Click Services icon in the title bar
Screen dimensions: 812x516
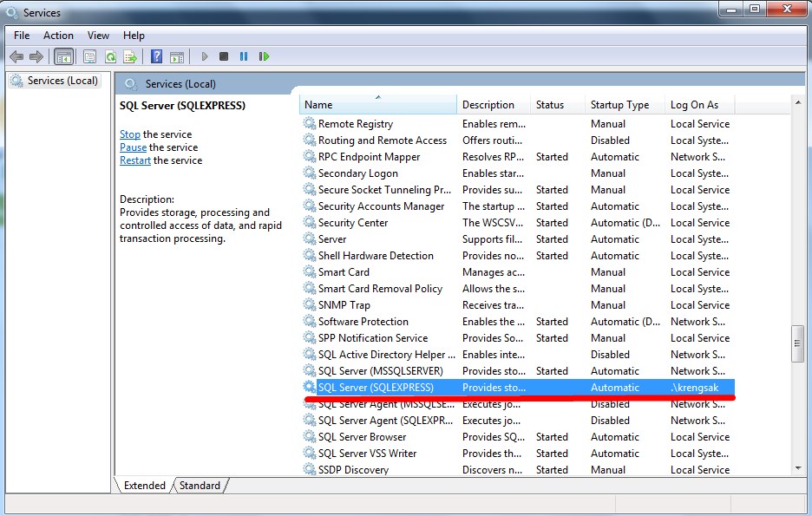(12, 12)
